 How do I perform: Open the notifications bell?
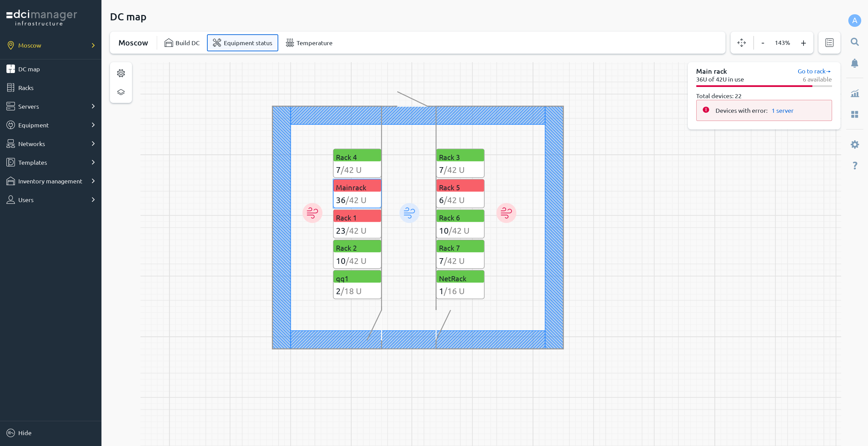click(x=854, y=63)
